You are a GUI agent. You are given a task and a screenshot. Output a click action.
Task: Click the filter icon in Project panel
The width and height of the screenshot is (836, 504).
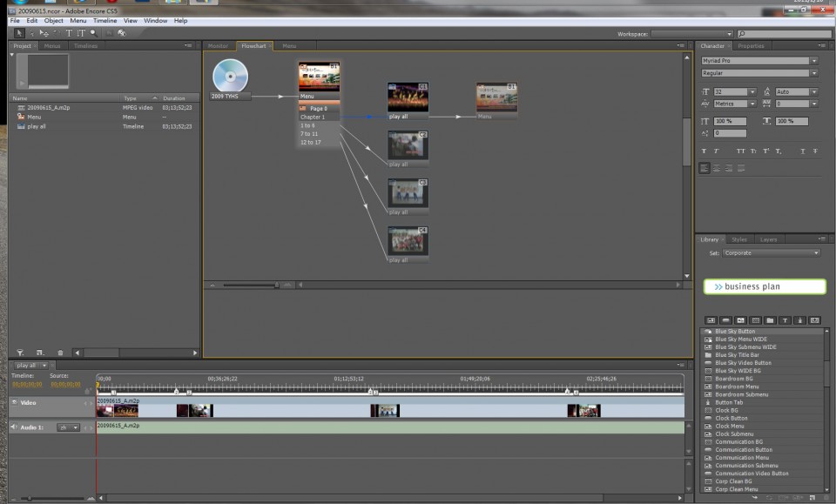pyautogui.click(x=20, y=353)
